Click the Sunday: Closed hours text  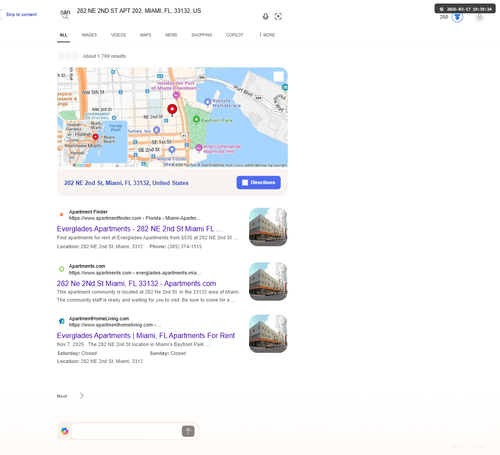pos(168,353)
